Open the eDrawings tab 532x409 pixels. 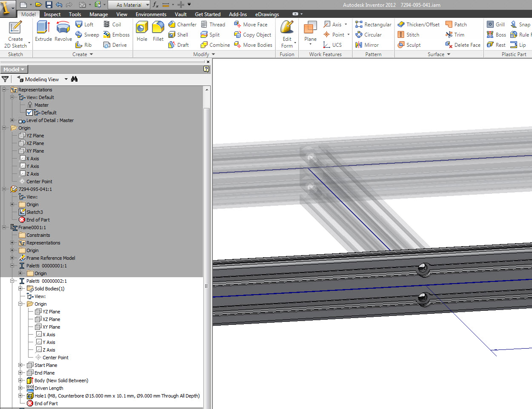point(267,14)
